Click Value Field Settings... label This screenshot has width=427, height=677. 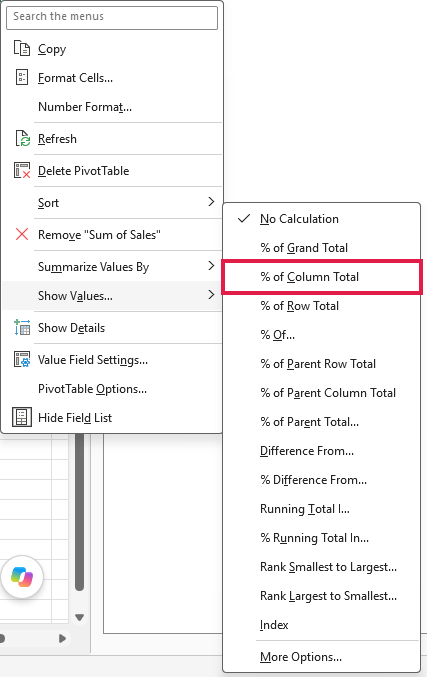coord(93,360)
